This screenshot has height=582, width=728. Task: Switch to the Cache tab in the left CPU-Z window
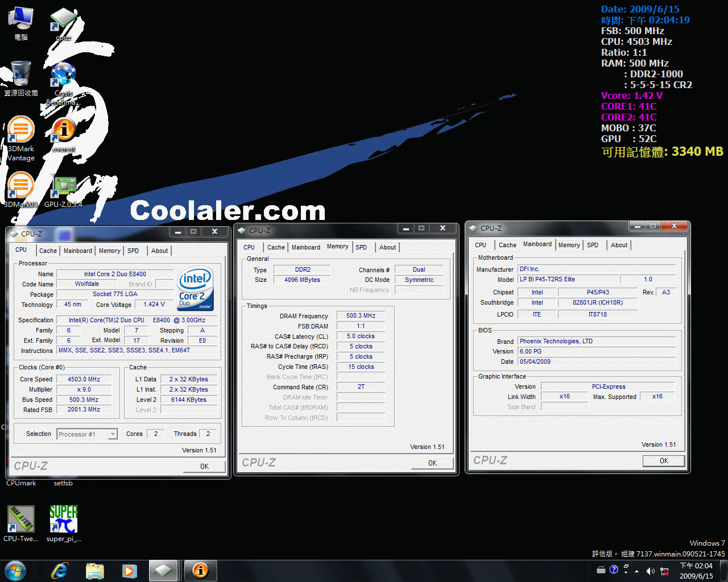tap(48, 251)
